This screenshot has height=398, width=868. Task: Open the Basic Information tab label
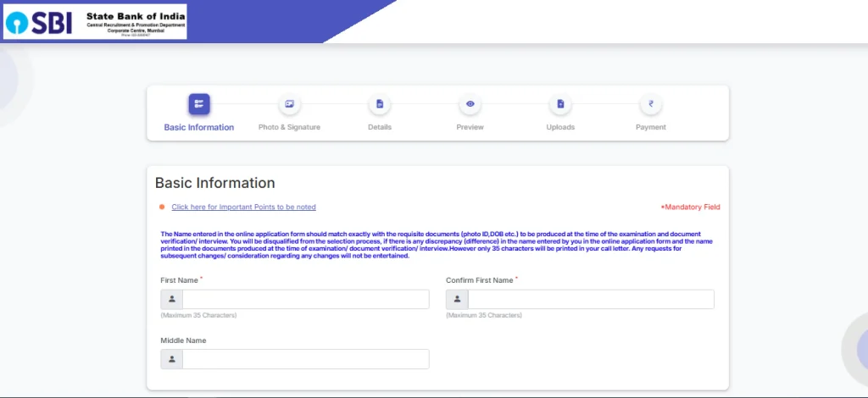pos(198,127)
